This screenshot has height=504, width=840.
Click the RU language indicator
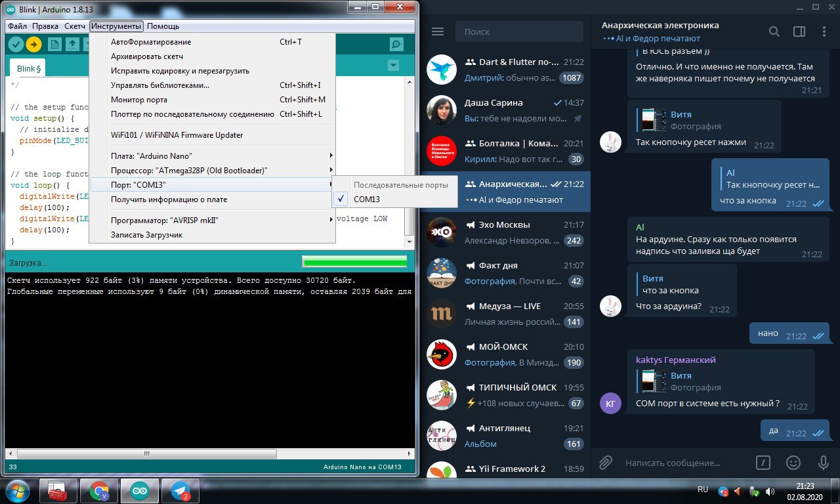pyautogui.click(x=703, y=490)
